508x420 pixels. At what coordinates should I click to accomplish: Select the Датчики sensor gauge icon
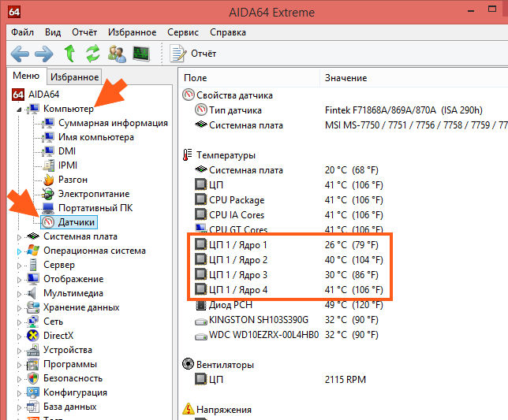point(48,222)
